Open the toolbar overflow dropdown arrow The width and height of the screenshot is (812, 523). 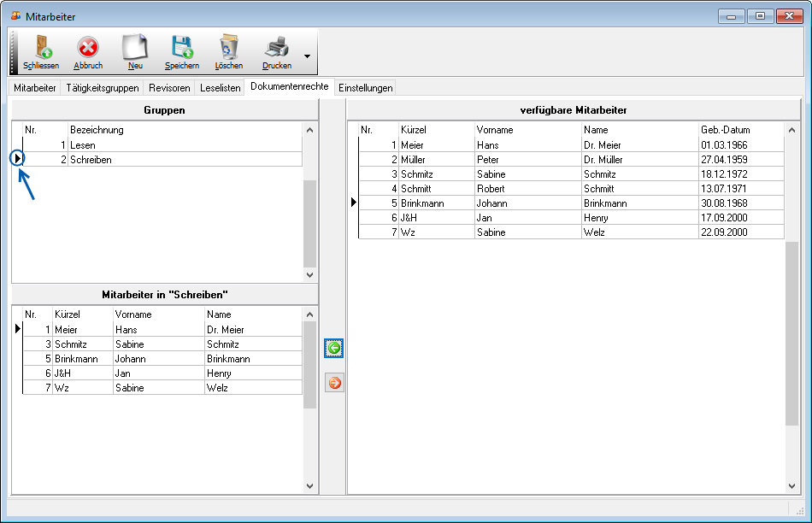click(307, 57)
